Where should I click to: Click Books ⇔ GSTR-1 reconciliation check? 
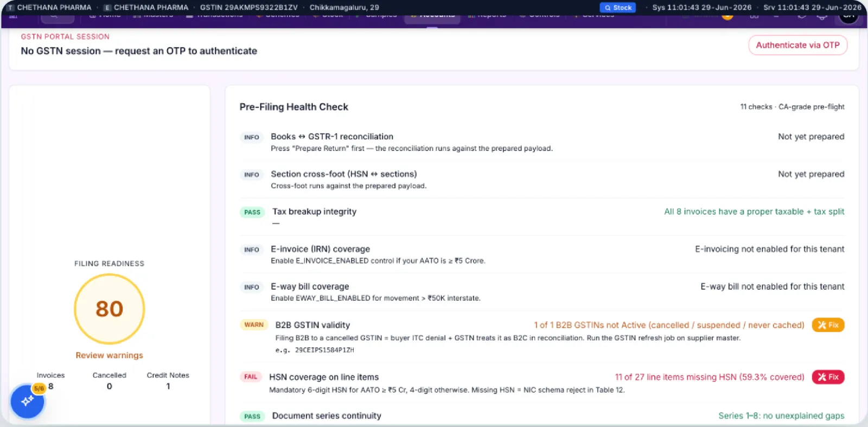(332, 137)
